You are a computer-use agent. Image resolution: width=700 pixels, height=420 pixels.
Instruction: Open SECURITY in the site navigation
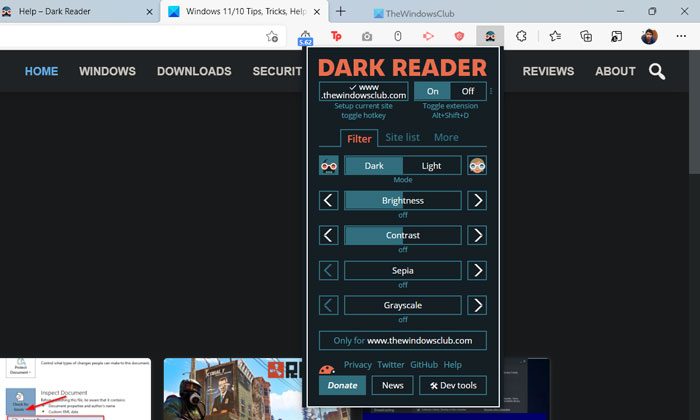click(x=277, y=71)
